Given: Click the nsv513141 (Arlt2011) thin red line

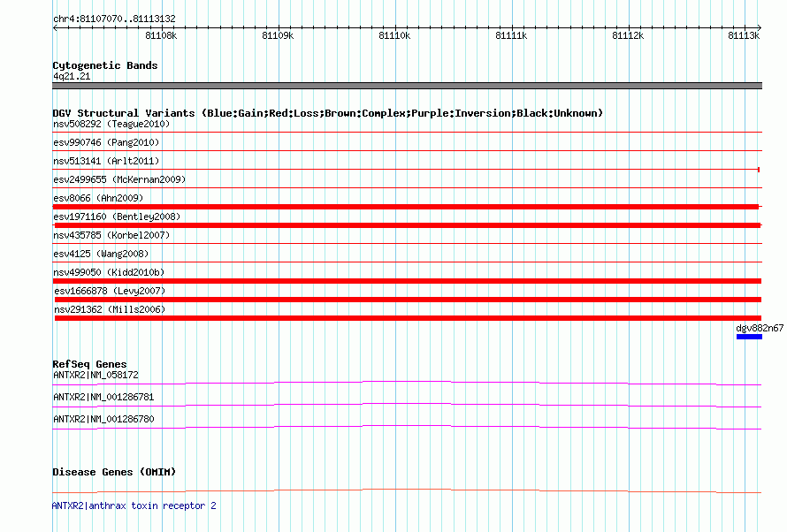Looking at the screenshot, I should click(406, 170).
